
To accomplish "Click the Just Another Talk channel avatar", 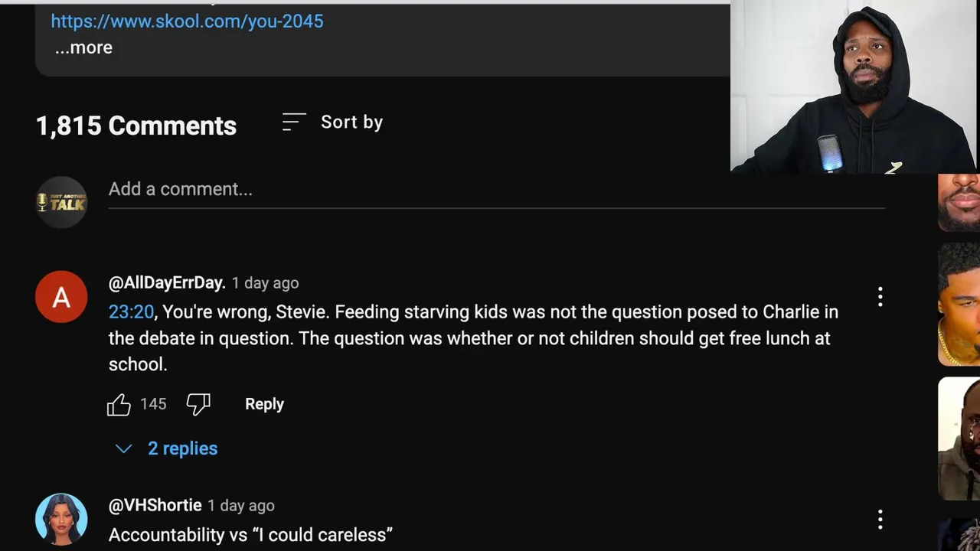I will (61, 202).
